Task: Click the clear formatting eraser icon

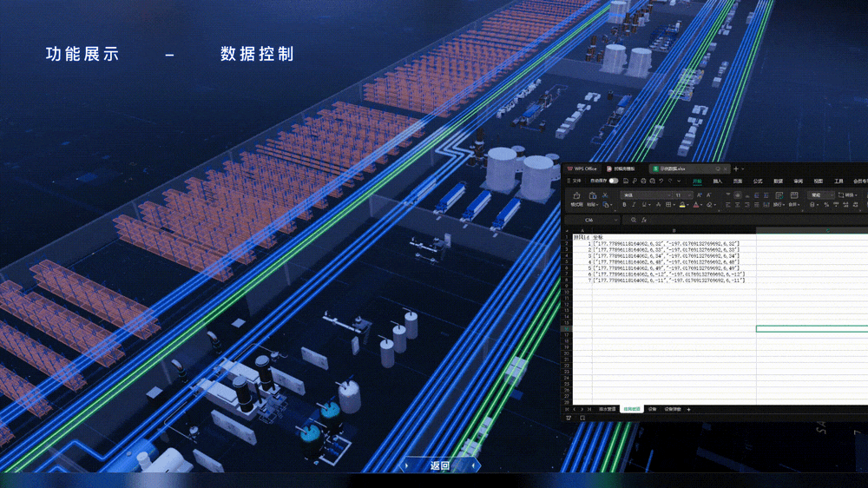Action: (x=710, y=205)
